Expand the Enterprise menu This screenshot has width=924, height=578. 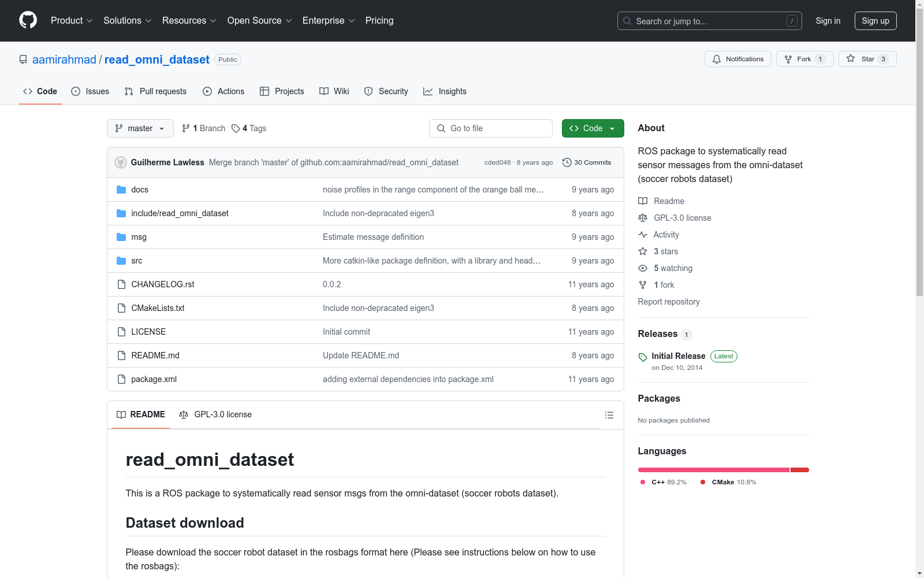coord(329,21)
